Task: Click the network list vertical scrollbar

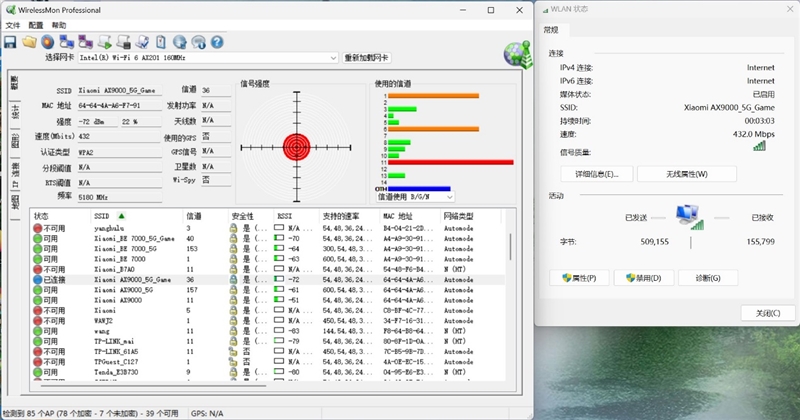Action: tap(512, 300)
